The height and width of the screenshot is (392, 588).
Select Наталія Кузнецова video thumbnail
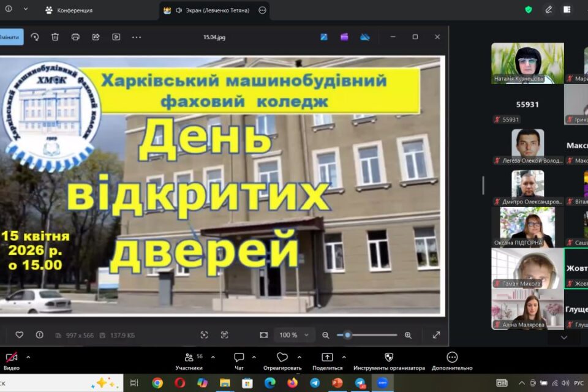(x=527, y=63)
